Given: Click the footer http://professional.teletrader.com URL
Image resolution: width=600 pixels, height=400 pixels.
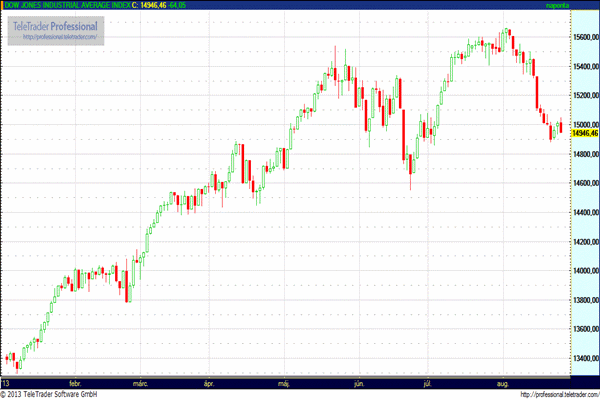Looking at the screenshot, I should [x=542, y=393].
